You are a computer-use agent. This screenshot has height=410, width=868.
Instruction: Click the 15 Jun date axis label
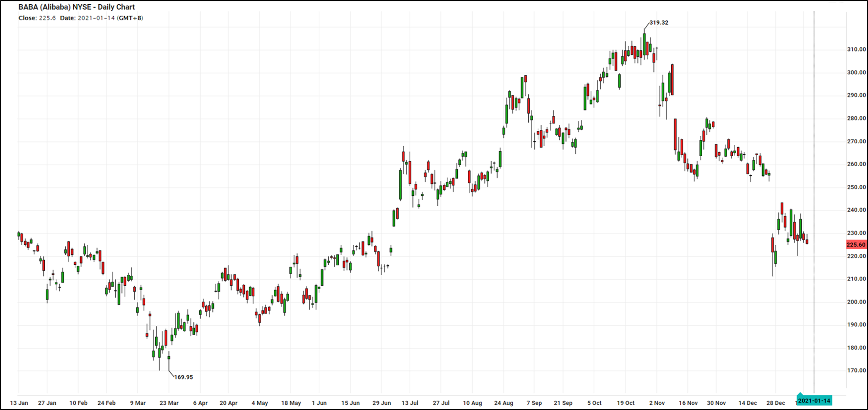pyautogui.click(x=350, y=403)
